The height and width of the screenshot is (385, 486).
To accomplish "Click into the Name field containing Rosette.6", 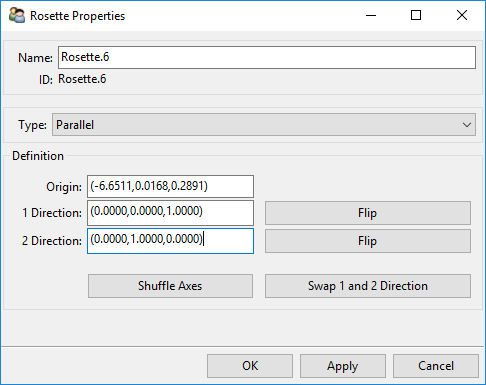I will [x=267, y=58].
